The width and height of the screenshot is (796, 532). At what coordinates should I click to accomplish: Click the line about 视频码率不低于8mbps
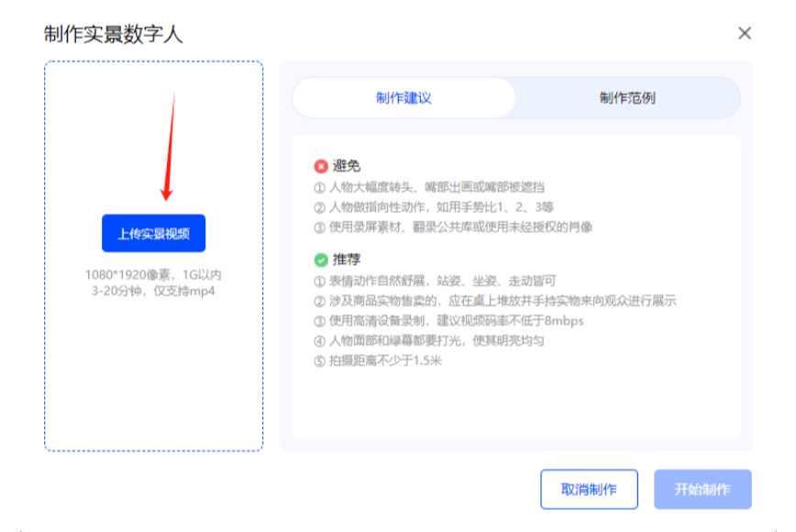[448, 321]
